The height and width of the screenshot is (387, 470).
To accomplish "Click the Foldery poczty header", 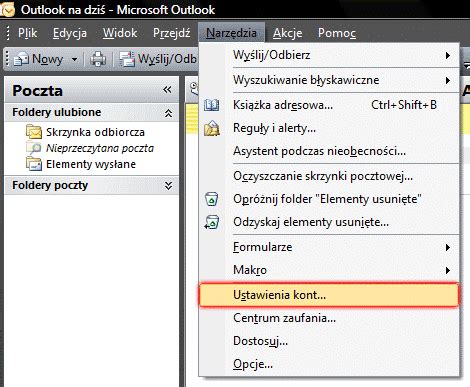I will pos(92,185).
